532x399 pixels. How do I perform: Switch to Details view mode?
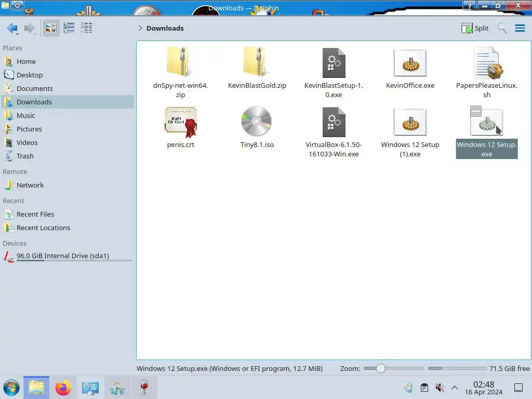click(87, 28)
